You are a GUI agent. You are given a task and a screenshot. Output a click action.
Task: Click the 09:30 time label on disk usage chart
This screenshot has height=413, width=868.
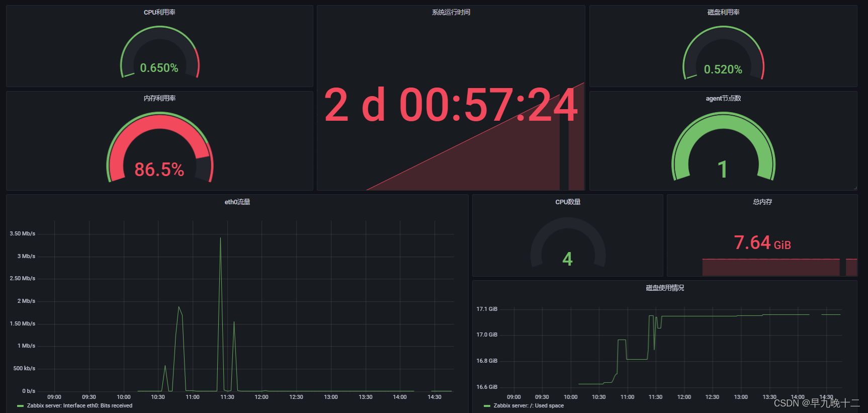click(542, 397)
